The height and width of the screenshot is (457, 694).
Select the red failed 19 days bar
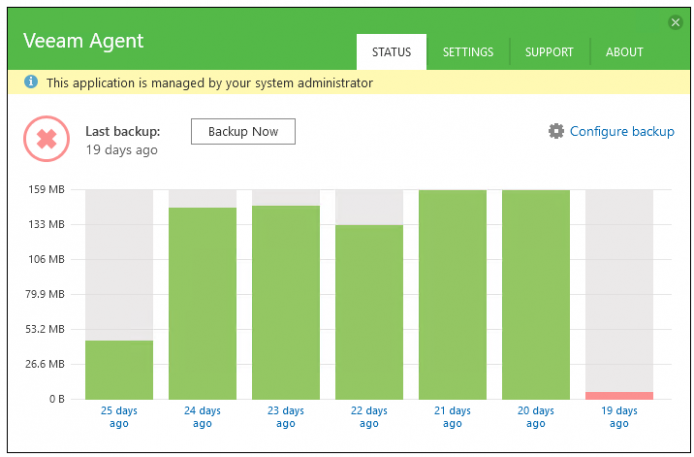point(619,396)
